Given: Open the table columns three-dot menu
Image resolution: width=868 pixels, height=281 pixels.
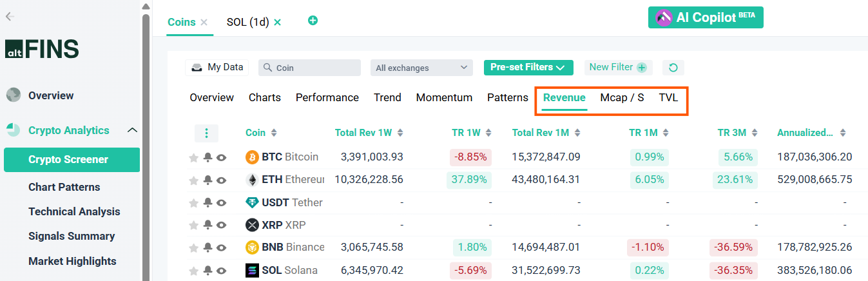Looking at the screenshot, I should 206,133.
